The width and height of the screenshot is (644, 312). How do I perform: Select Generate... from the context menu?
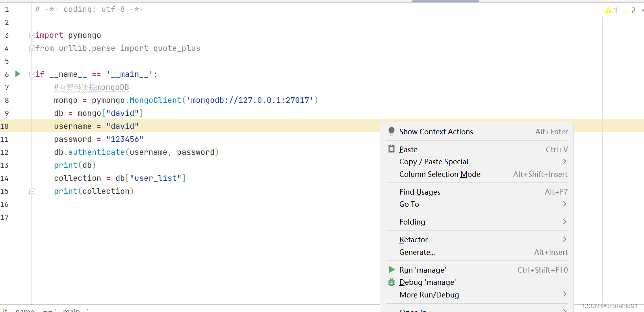coord(477,252)
